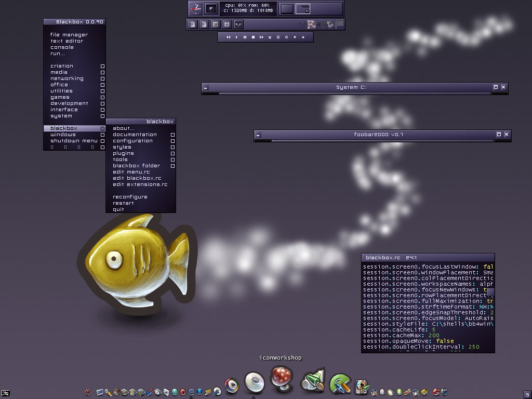Image resolution: width=532 pixels, height=399 pixels.
Task: Click the ^_^ face button in the task bar
Action: click(238, 24)
